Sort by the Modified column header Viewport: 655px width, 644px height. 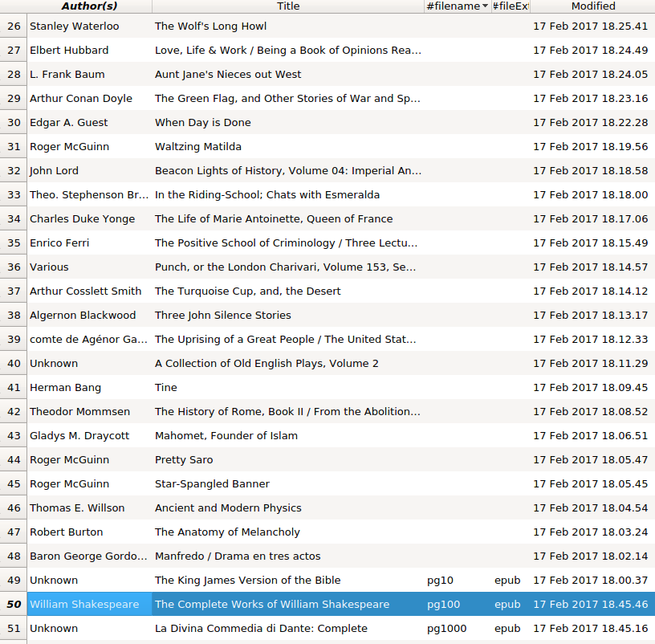tap(592, 6)
